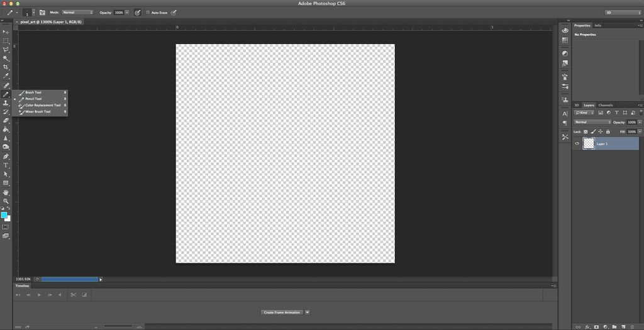Open the Styles panel icon
Image resolution: width=644 pixels, height=330 pixels.
pos(565,63)
